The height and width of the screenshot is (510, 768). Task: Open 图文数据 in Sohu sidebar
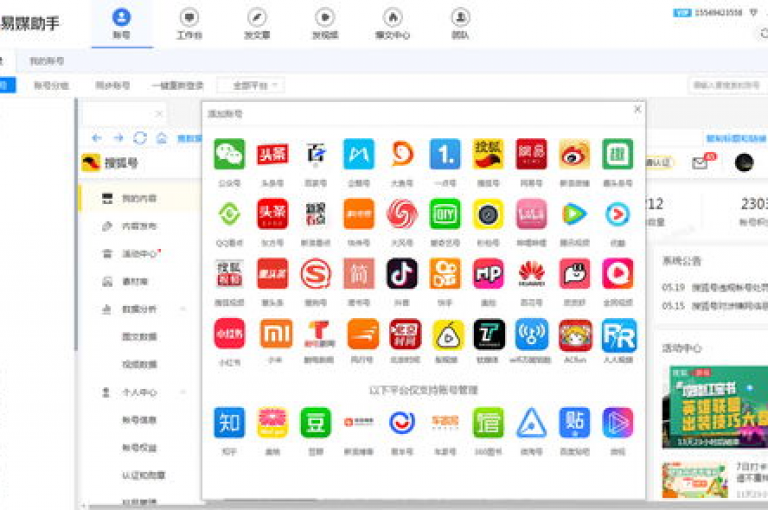pyautogui.click(x=140, y=337)
